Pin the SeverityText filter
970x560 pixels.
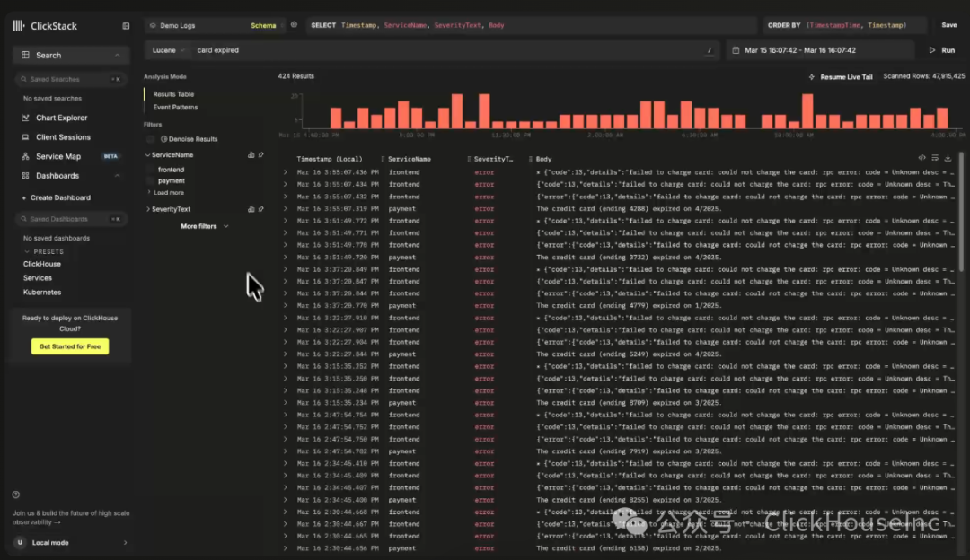tap(261, 209)
